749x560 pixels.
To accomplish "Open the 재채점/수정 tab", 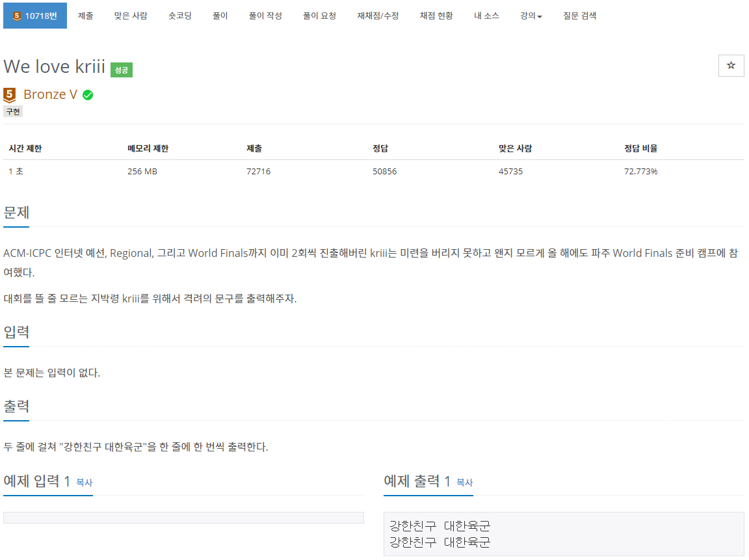I will pos(378,16).
